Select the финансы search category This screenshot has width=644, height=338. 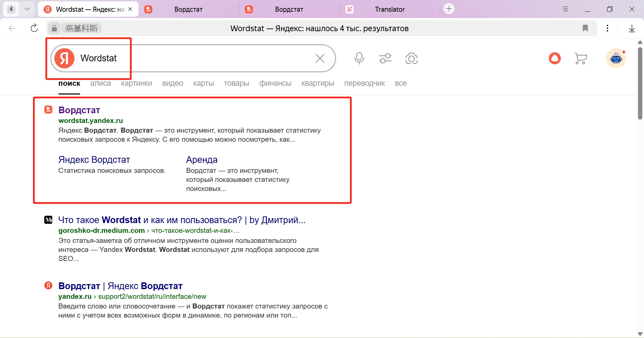click(275, 83)
